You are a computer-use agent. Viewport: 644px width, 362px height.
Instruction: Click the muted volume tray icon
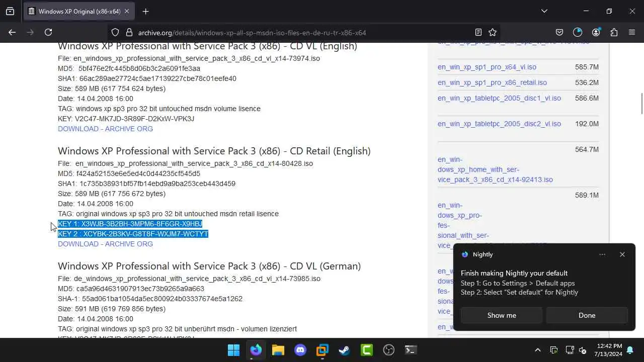(583, 350)
